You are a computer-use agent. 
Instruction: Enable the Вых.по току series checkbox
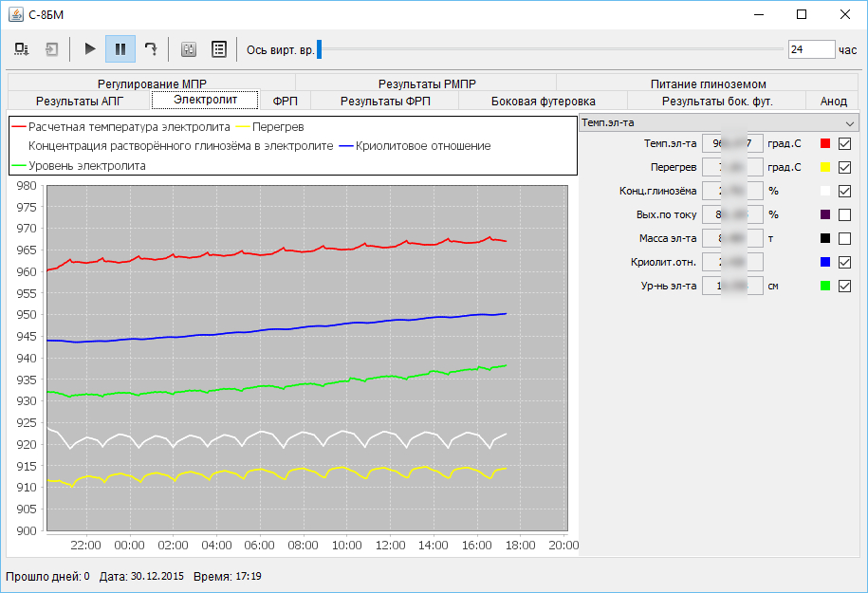pos(844,214)
